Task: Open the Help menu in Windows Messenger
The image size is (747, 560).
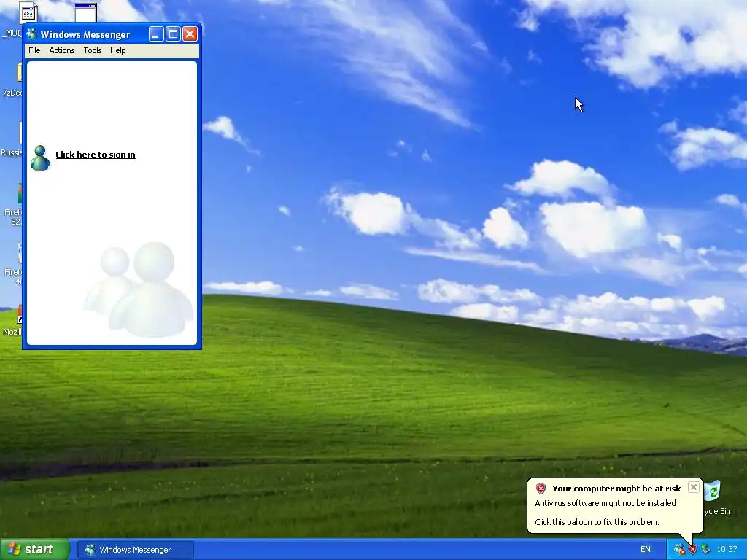Action: click(x=117, y=50)
